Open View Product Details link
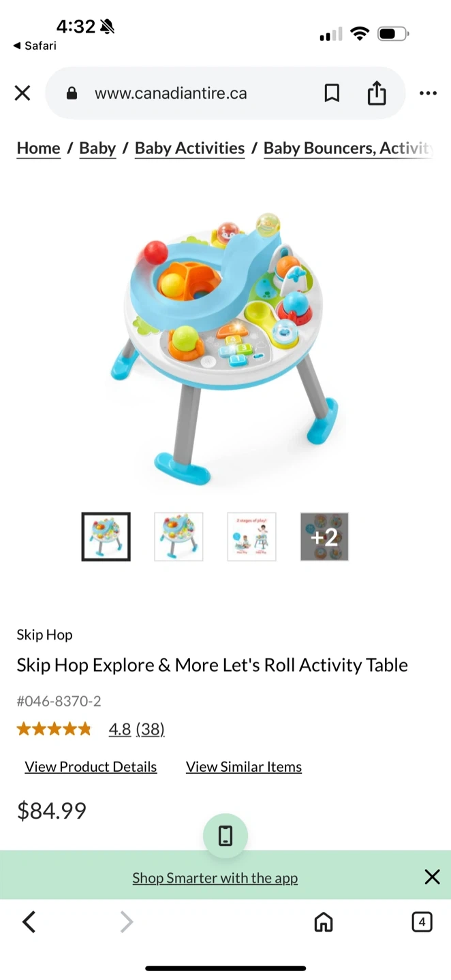The image size is (451, 980). click(91, 767)
